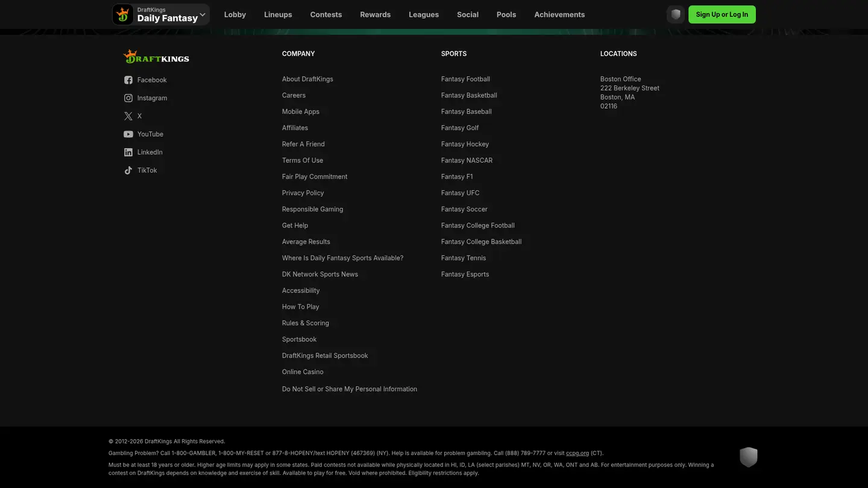Click the Get Help link

click(295, 225)
